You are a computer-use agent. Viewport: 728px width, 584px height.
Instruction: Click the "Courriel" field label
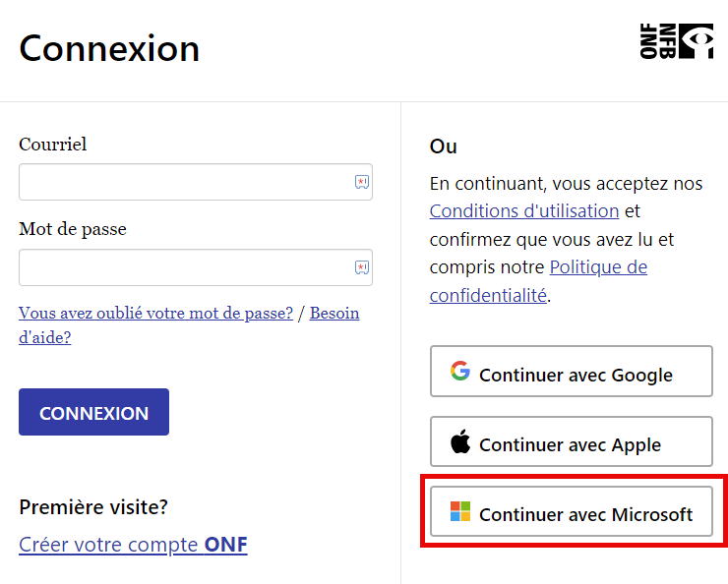tap(53, 145)
